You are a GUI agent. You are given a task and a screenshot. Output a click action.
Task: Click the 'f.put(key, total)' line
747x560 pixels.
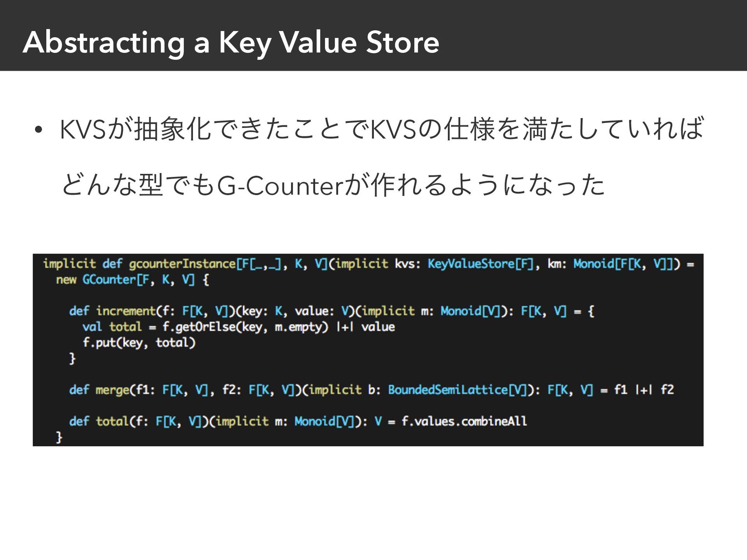pos(139,343)
